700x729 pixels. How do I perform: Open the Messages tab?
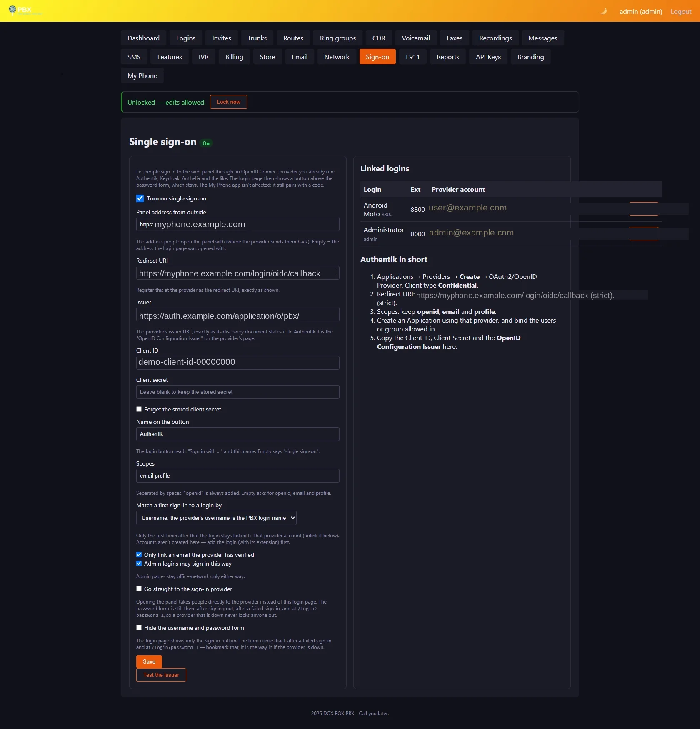click(543, 38)
